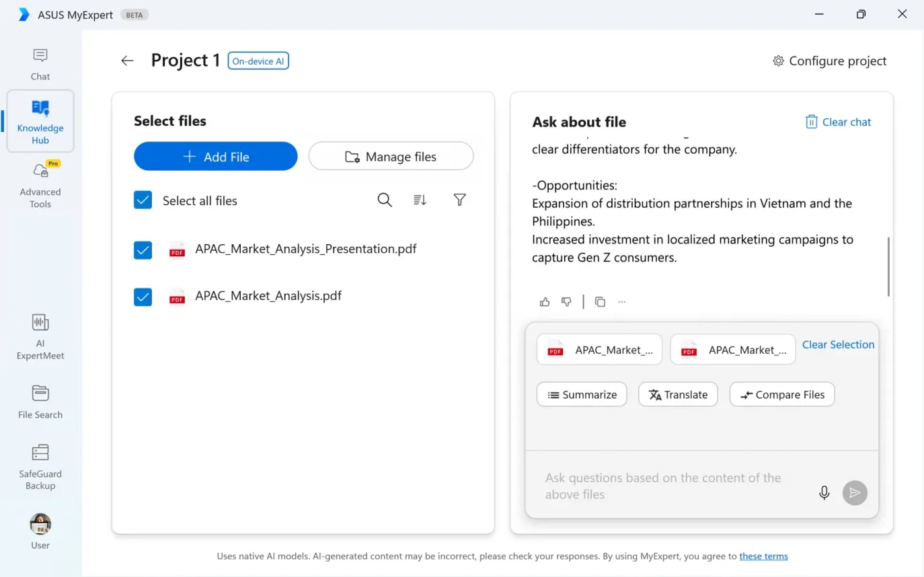Open Advanced Tools in sidebar
The width and height of the screenshot is (924, 577).
click(x=40, y=185)
